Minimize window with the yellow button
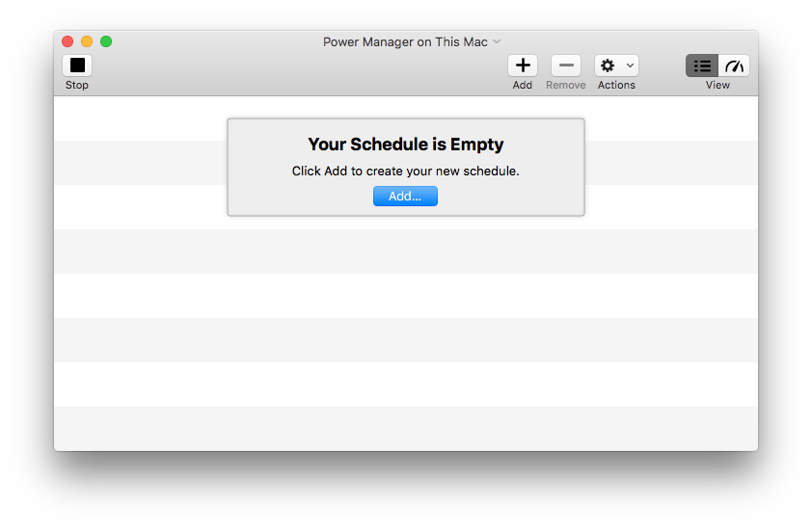The width and height of the screenshot is (812, 528). click(87, 41)
